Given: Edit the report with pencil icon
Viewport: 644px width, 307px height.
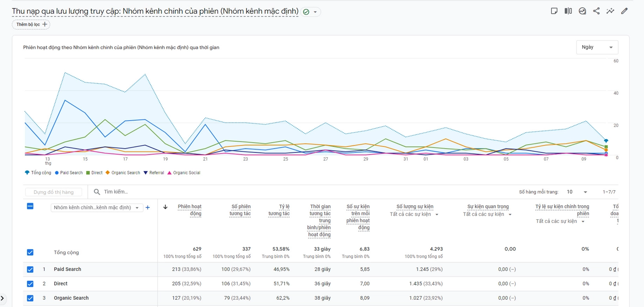Looking at the screenshot, I should [624, 11].
